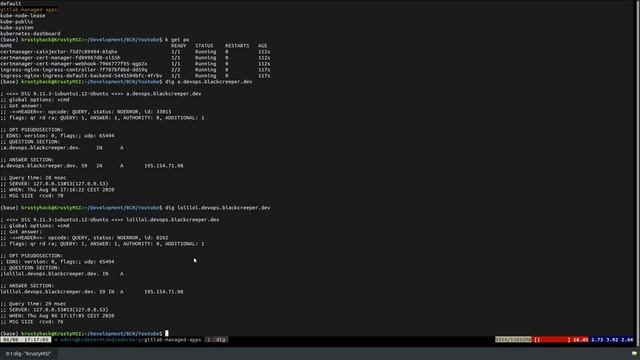Click the load averages in status bar
The width and height of the screenshot is (640, 360).
(x=611, y=340)
